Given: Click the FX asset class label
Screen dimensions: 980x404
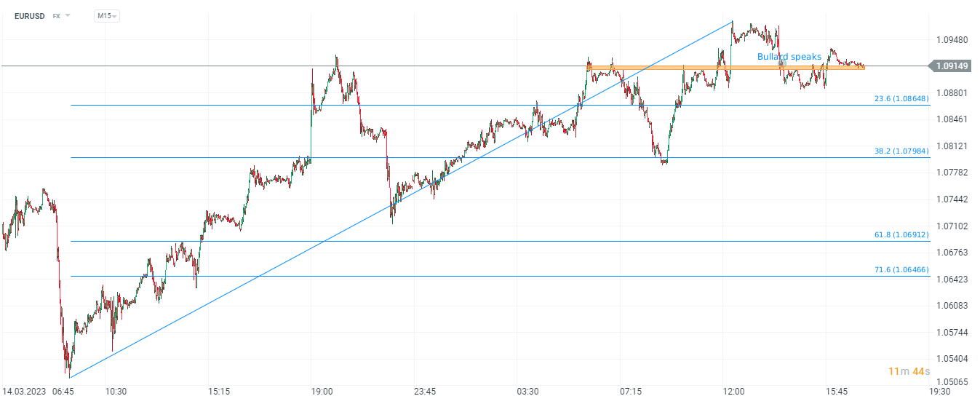Looking at the screenshot, I should coord(56,15).
